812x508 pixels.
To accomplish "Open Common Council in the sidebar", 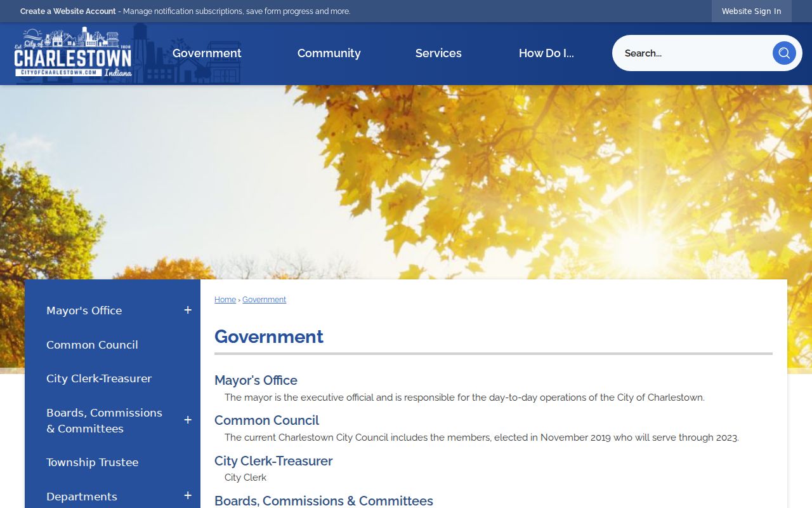I will (92, 345).
